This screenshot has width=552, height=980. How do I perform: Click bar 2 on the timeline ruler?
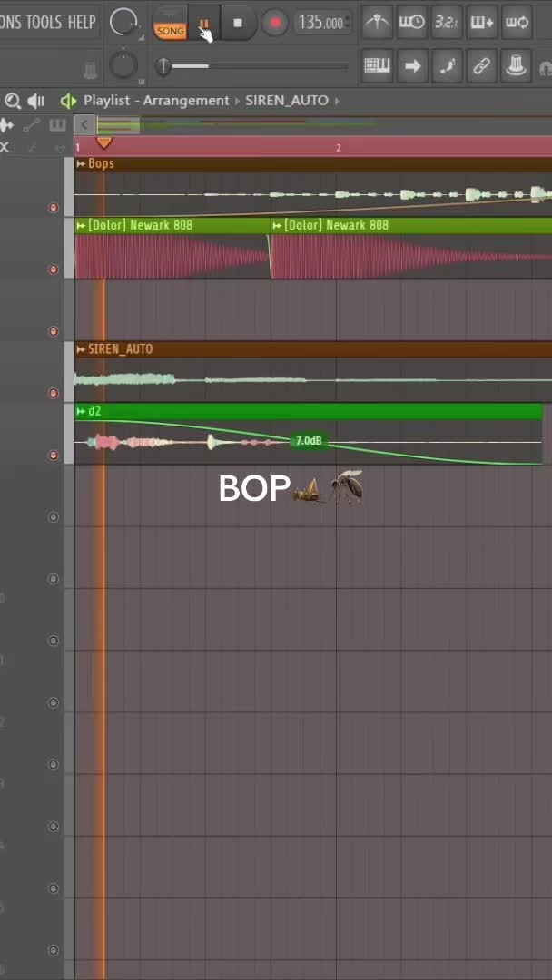[339, 148]
